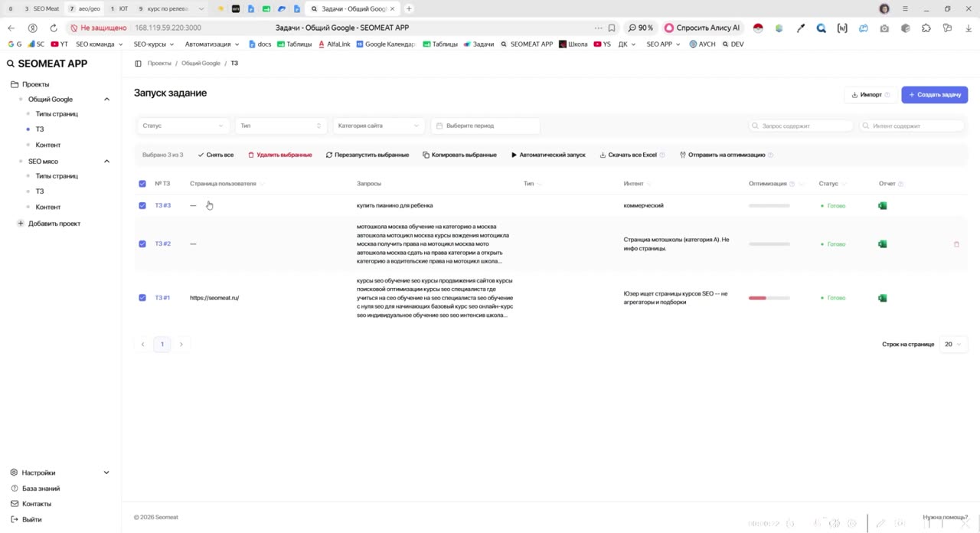Click the browser profile avatar
This screenshot has width=980, height=533.
[884, 8]
